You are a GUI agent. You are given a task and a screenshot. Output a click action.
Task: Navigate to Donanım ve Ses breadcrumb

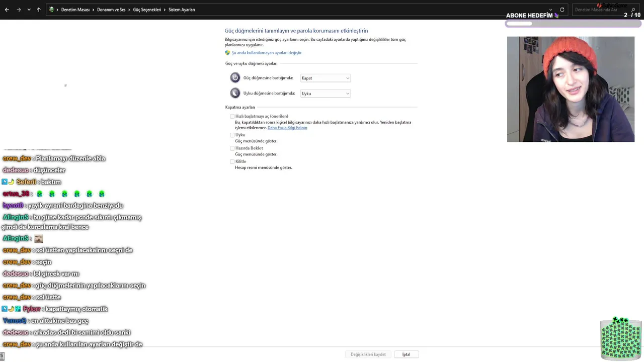111,10
